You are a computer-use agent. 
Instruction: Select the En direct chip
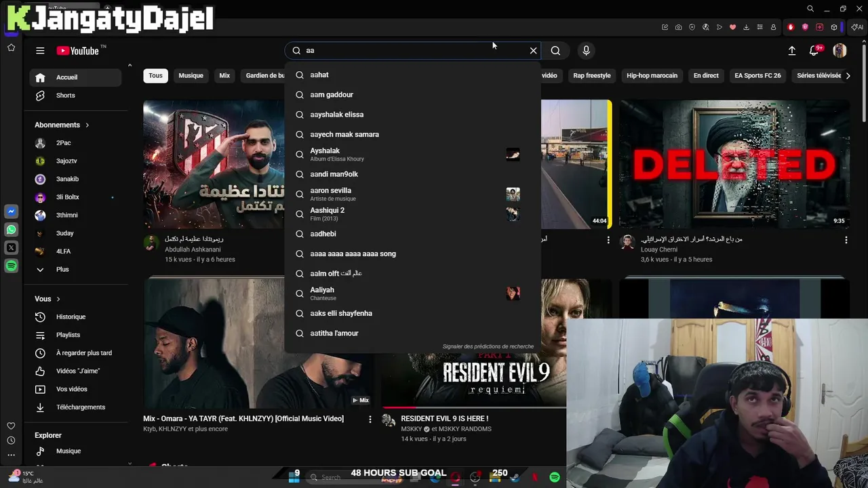[x=706, y=76]
